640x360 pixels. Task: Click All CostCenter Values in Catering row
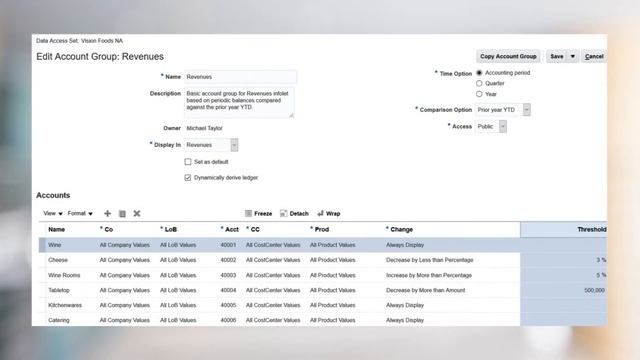273,320
